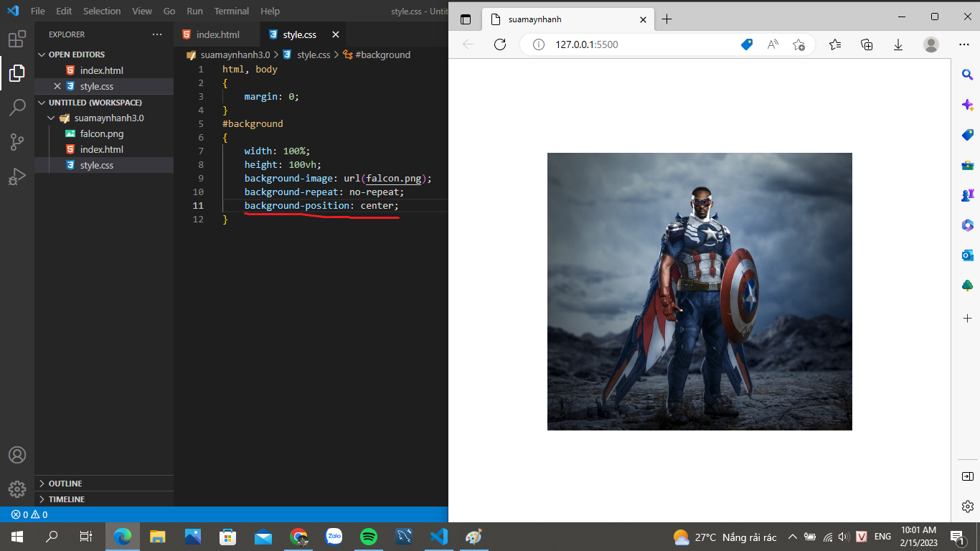Viewport: 980px width, 551px height.
Task: Open the Accounts menu in VS Code
Action: tap(17, 455)
